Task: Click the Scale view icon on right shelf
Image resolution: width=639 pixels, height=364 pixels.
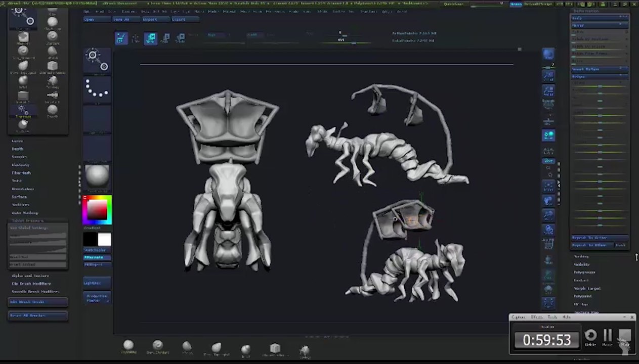Action: pyautogui.click(x=548, y=215)
